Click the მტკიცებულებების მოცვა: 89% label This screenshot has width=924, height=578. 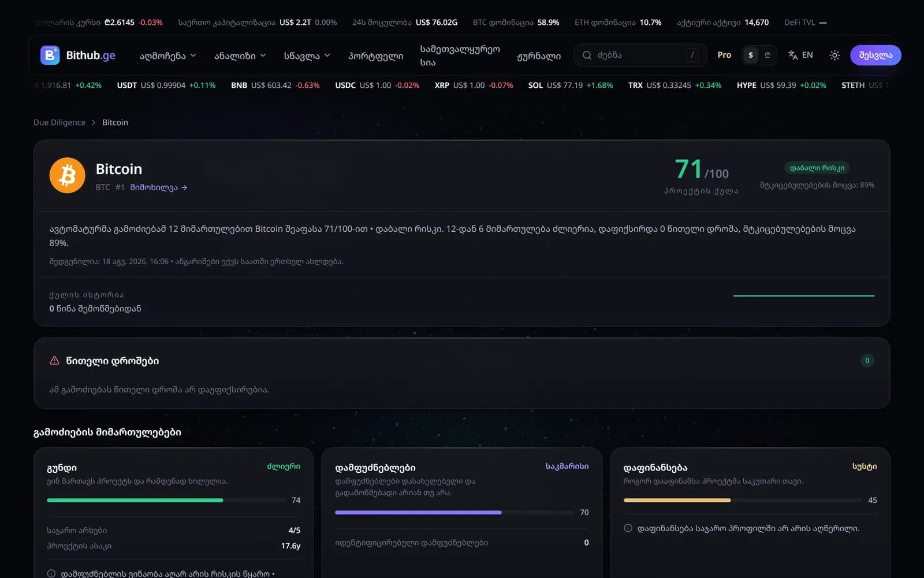tap(817, 185)
